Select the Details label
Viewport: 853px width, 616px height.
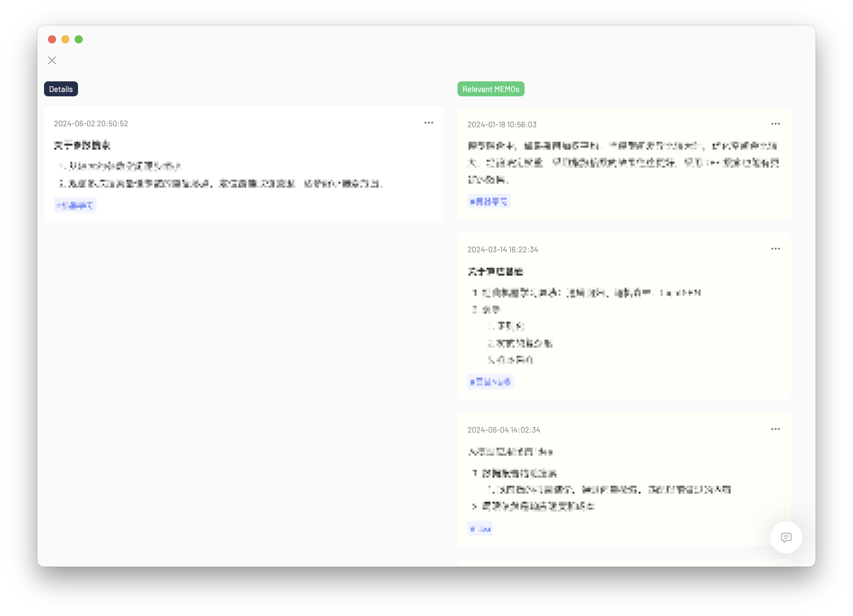pyautogui.click(x=61, y=89)
